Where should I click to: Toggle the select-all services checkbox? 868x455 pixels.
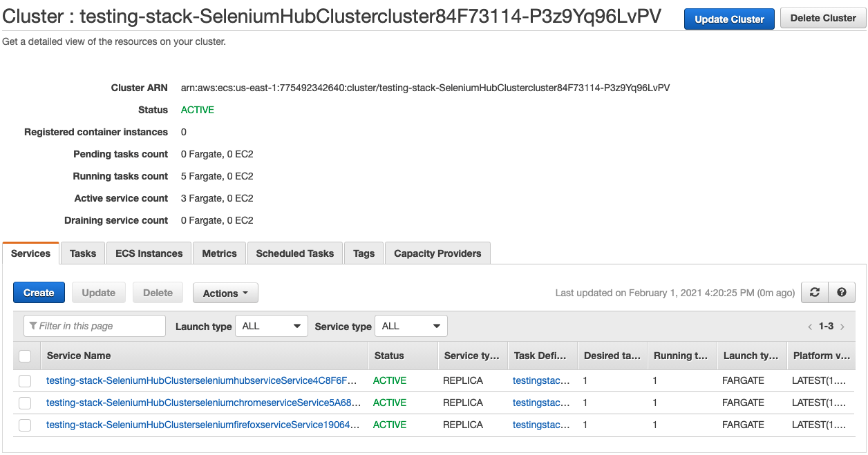click(25, 356)
